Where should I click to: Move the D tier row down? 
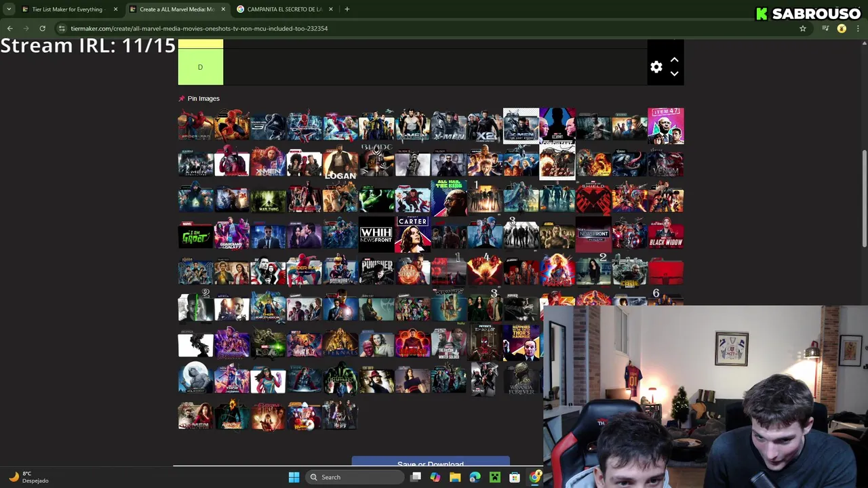click(x=674, y=74)
